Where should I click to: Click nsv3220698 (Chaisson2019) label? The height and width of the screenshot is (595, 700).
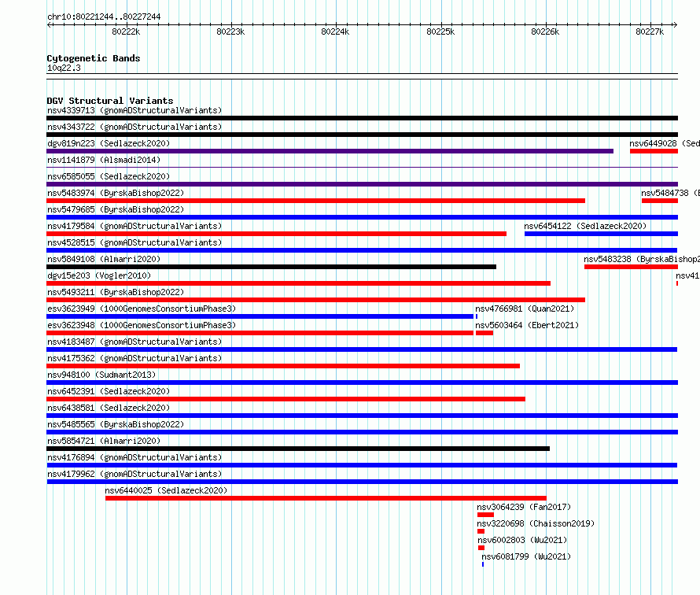pos(536,523)
